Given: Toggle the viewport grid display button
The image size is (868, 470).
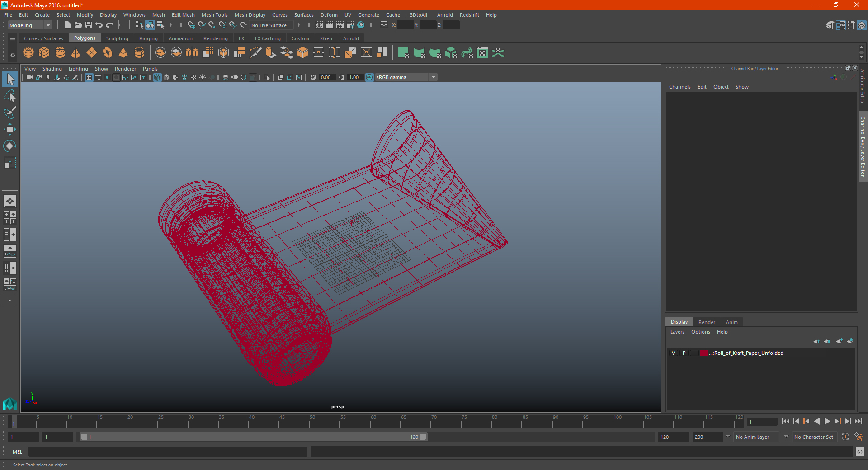Looking at the screenshot, I should [x=89, y=77].
